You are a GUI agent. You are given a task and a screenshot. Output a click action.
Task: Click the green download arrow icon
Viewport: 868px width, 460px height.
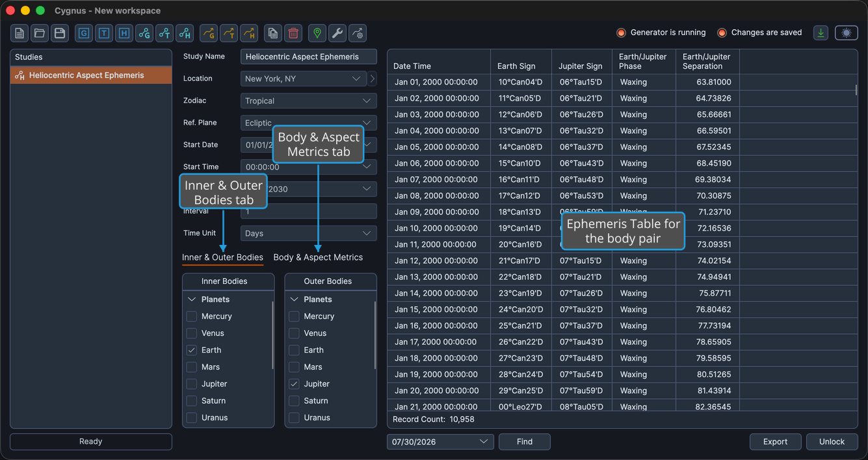[821, 33]
